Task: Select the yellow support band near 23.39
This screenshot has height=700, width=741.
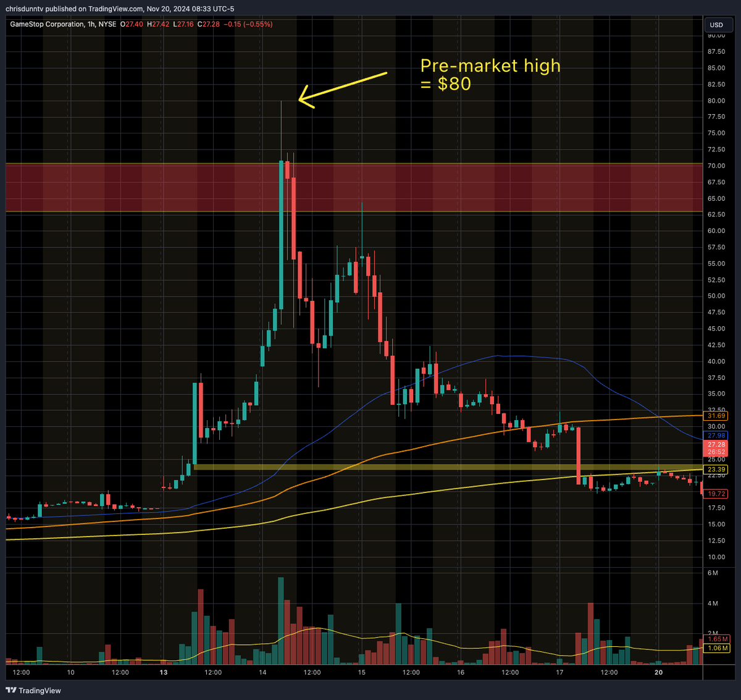Action: click(448, 467)
